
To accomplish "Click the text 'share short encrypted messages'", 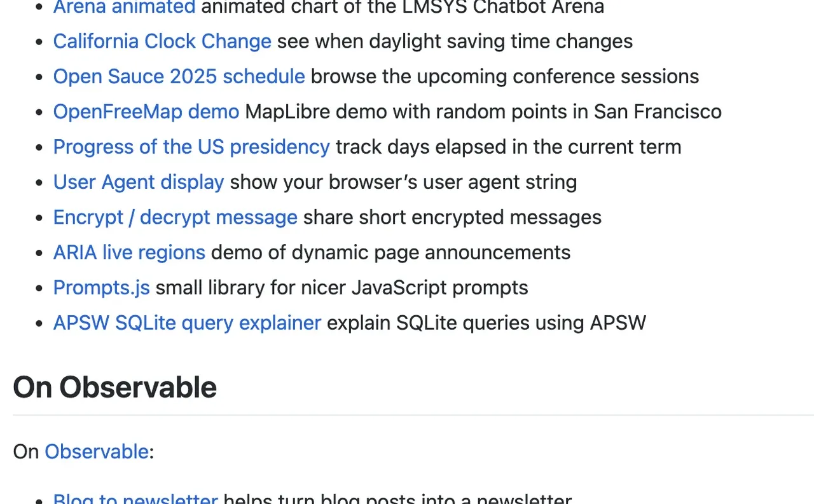I will point(452,217).
